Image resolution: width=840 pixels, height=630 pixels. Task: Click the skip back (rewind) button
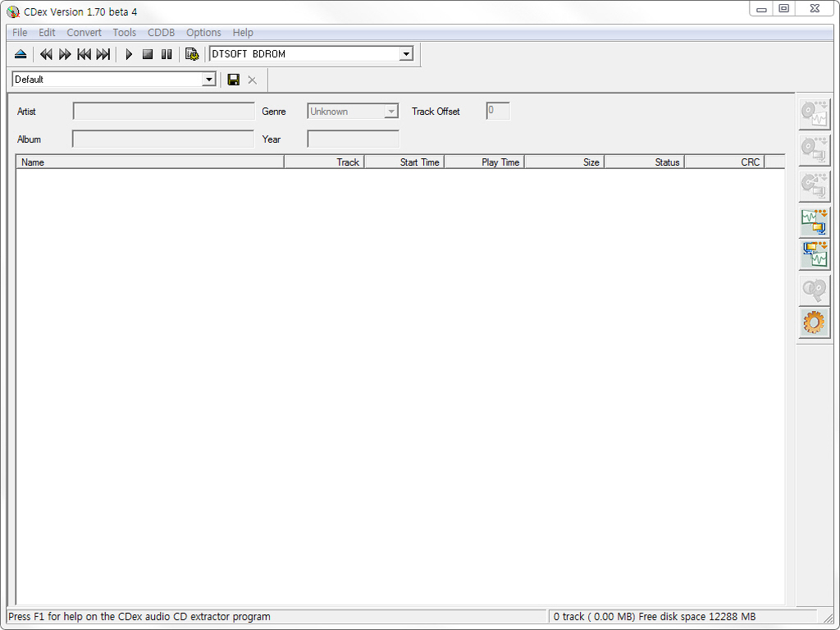click(46, 54)
